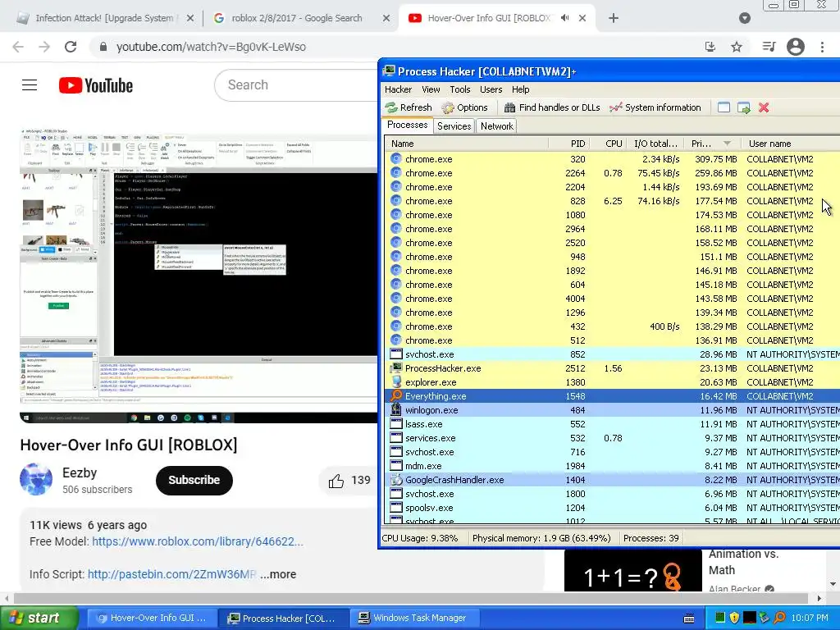Open the Tools menu
840x630 pixels.
point(460,89)
